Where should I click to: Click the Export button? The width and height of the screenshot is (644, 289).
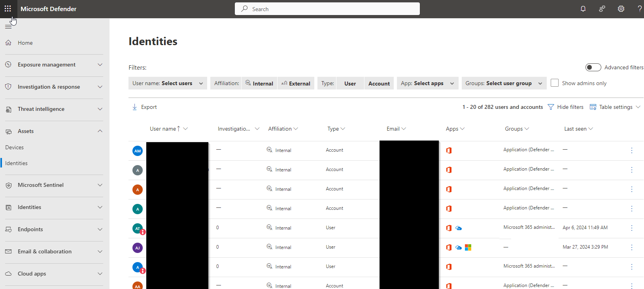point(144,107)
